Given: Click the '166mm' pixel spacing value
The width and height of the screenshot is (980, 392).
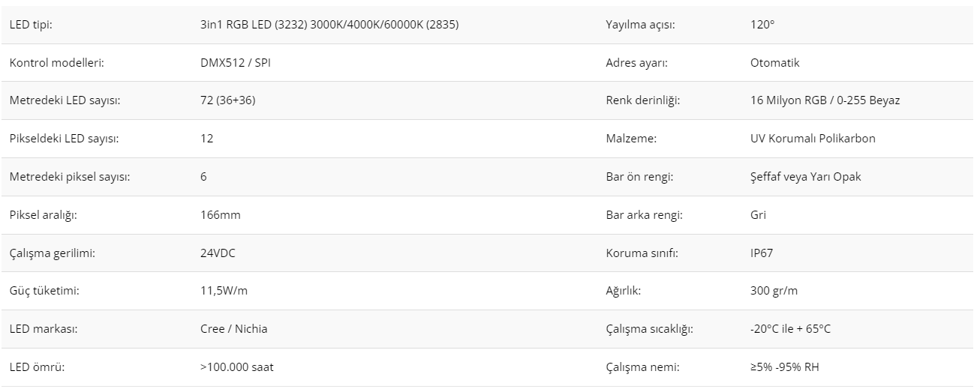Looking at the screenshot, I should coord(221,215).
